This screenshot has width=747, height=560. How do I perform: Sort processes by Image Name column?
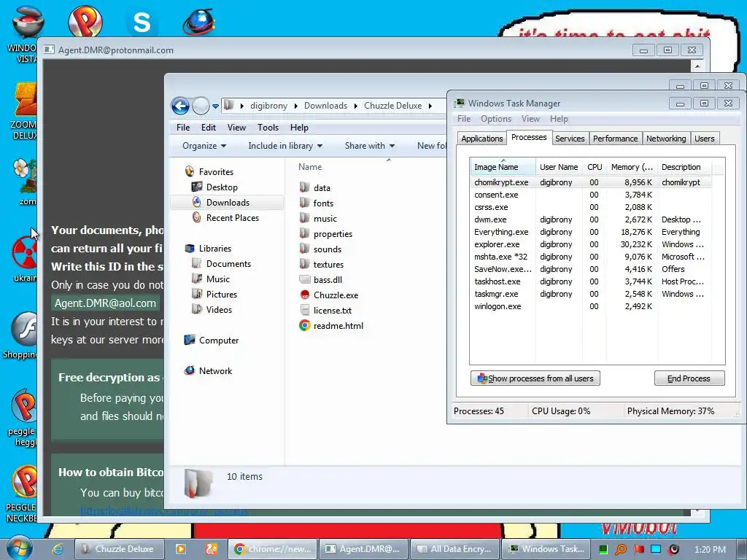(x=503, y=167)
